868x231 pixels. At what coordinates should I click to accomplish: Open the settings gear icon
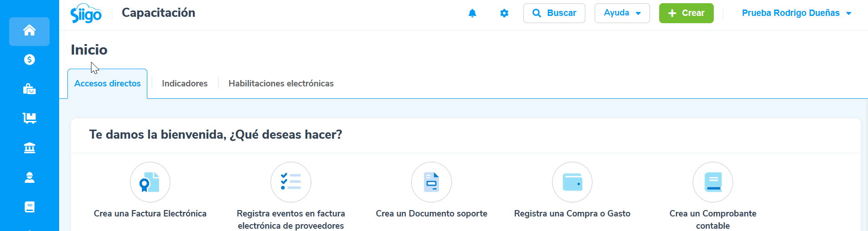[504, 13]
